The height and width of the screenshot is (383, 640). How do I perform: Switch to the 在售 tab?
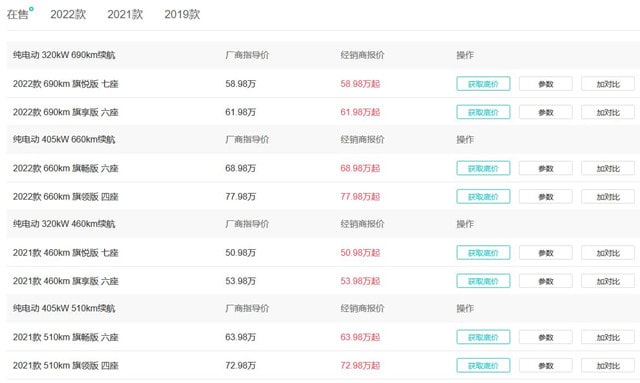coord(18,14)
